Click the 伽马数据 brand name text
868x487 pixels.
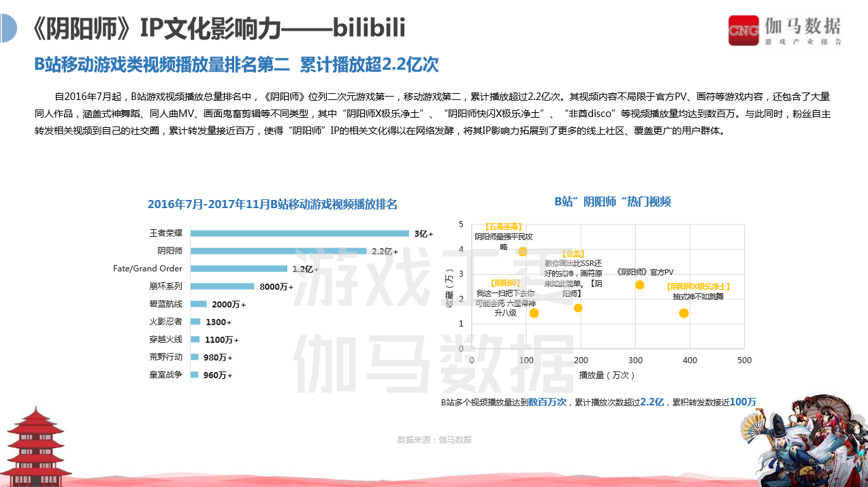point(803,27)
